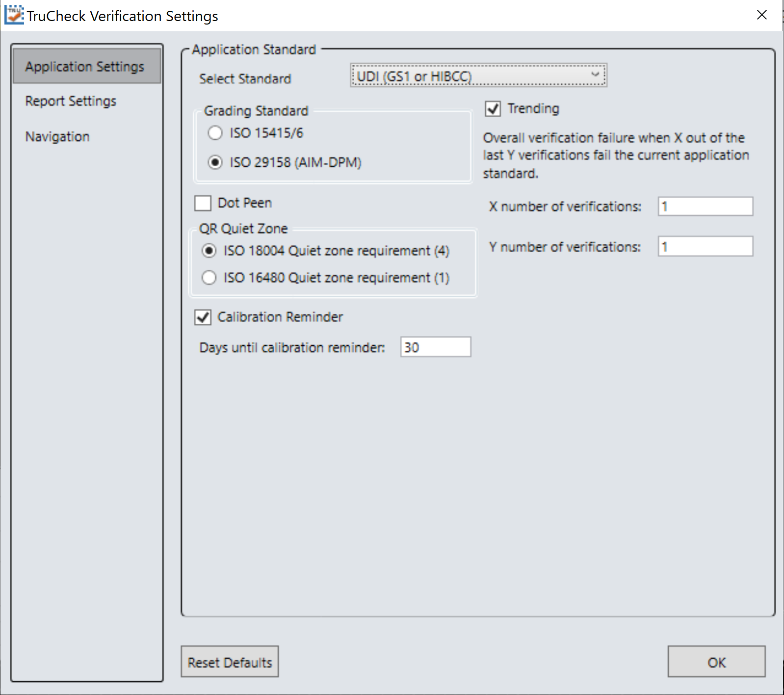Viewport: 784px width, 695px height.
Task: Enable the Dot Peen checkbox
Action: point(203,203)
